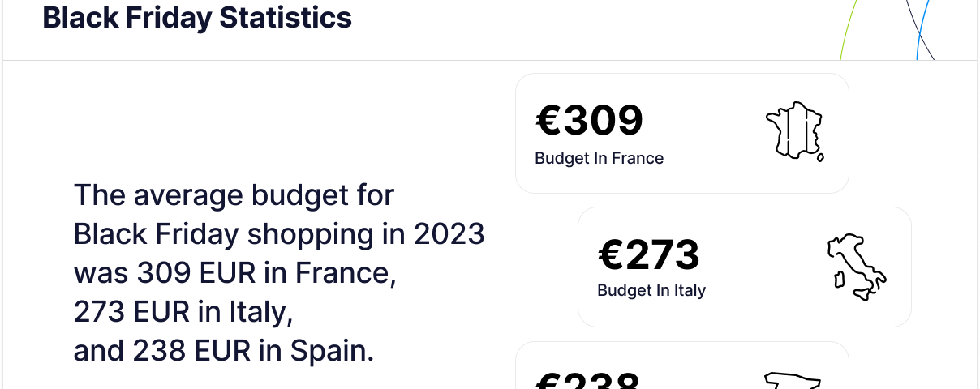Click the blue decorative curve in header
Image resolution: width=980 pixels, height=389 pixels.
tap(922, 29)
